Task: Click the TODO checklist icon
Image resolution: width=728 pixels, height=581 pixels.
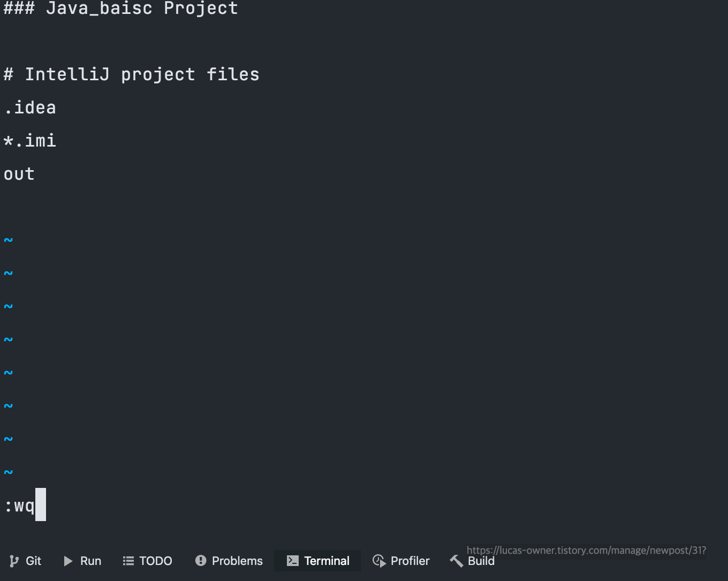Action: (128, 561)
